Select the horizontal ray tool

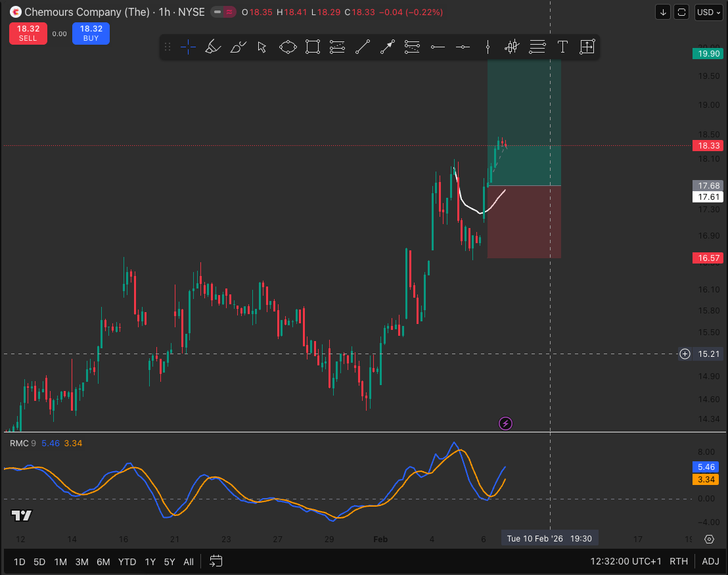point(438,47)
